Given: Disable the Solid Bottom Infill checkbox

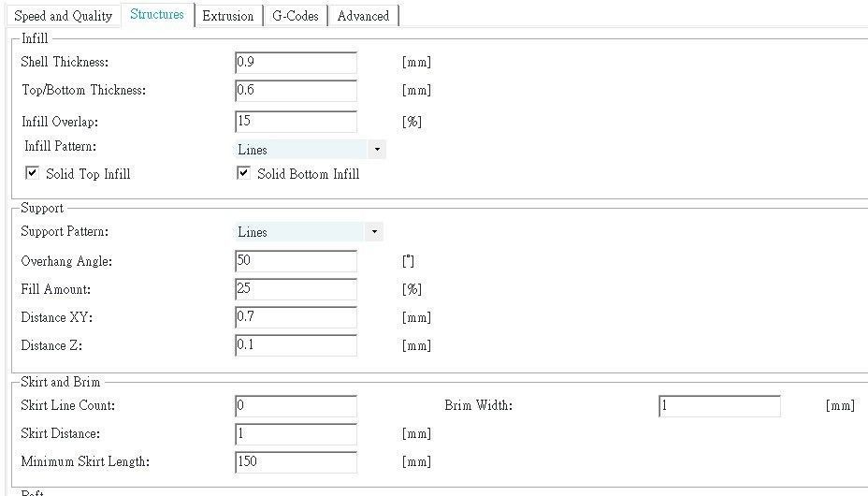Looking at the screenshot, I should pos(244,173).
